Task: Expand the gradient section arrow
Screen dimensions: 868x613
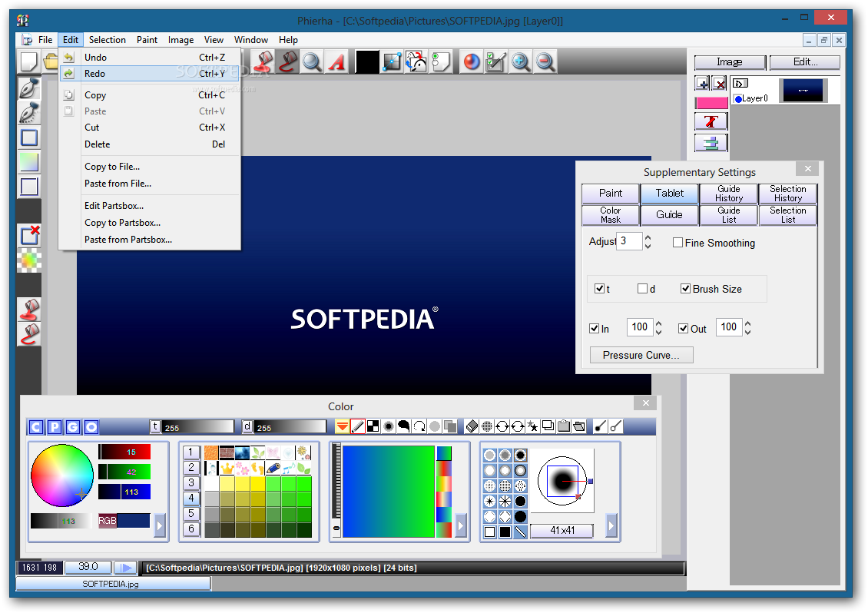Action: pos(461,525)
